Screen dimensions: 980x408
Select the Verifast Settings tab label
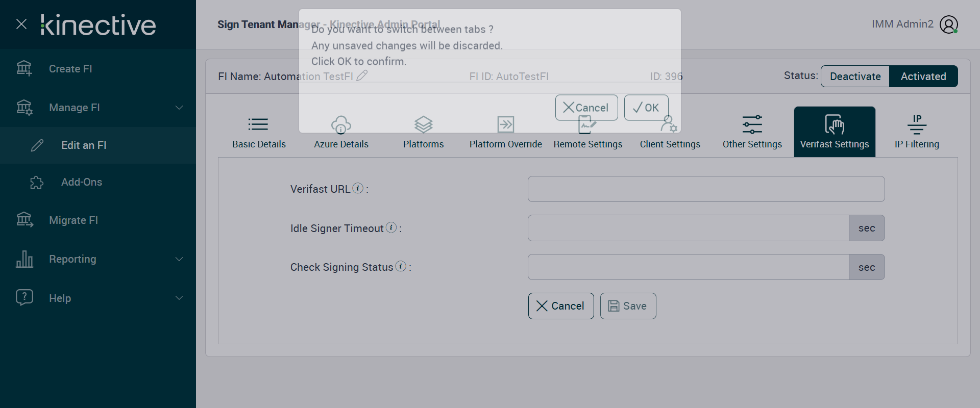[835, 144]
